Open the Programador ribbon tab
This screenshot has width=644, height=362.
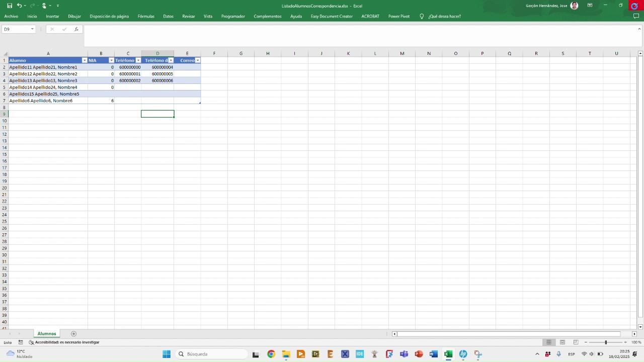[233, 16]
